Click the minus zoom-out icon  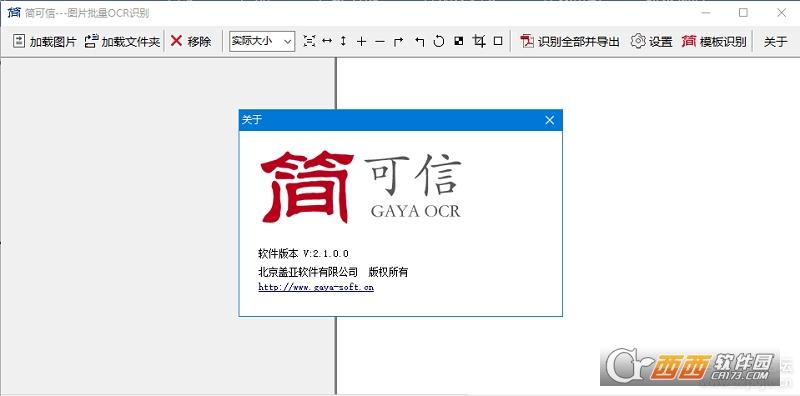pyautogui.click(x=380, y=41)
